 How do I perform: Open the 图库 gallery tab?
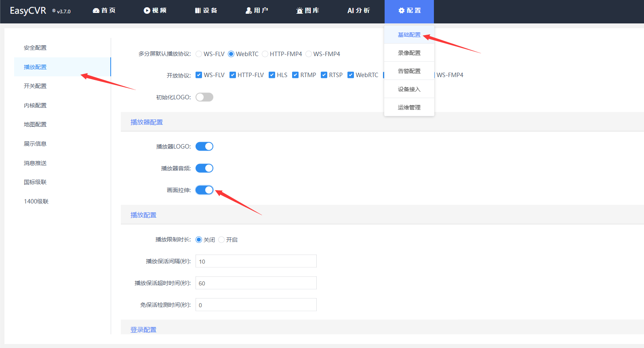tap(308, 10)
